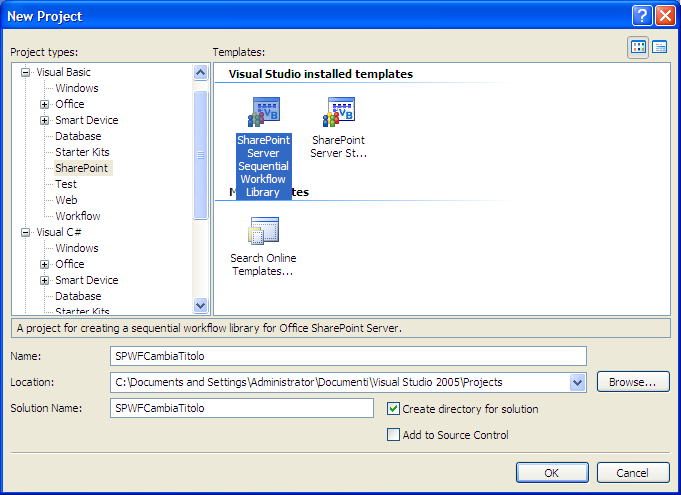Select Database under Visual C#

pyautogui.click(x=78, y=296)
